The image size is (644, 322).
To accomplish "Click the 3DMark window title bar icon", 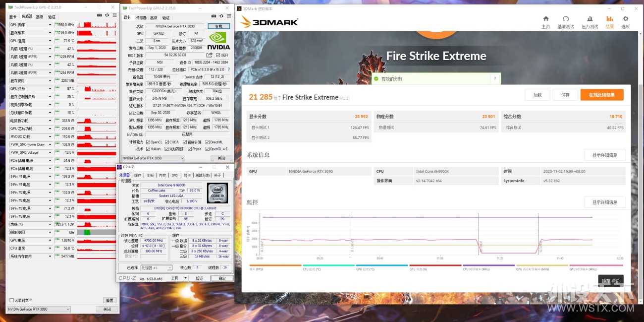I will (x=239, y=8).
